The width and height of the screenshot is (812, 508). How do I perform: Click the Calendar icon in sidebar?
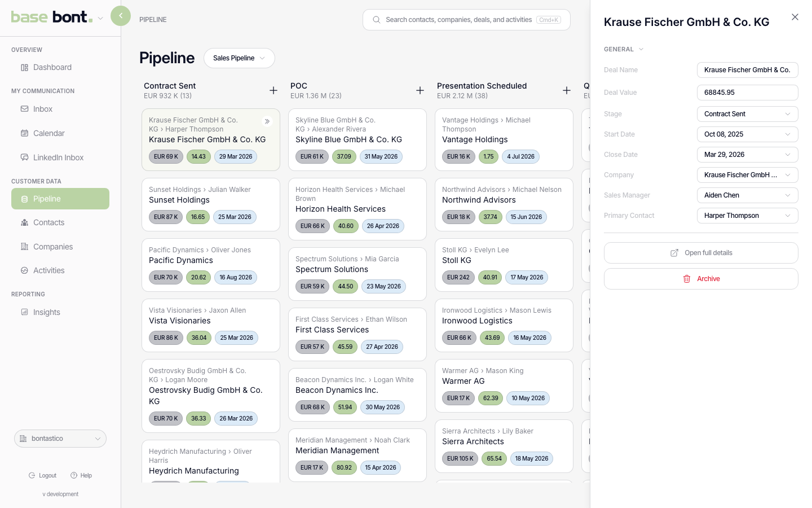pyautogui.click(x=24, y=133)
